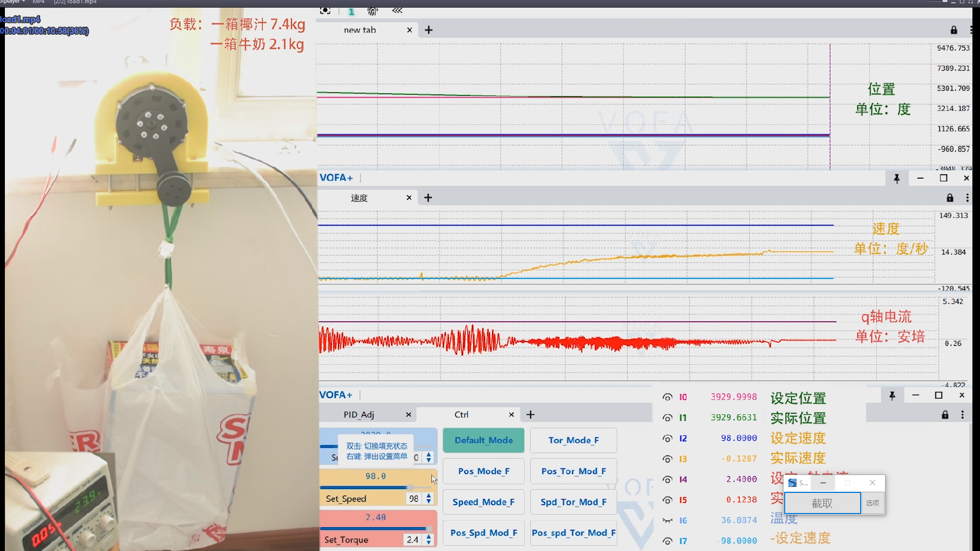This screenshot has height=551, width=980.
Task: Close the PID_Adj tab
Action: (x=409, y=415)
